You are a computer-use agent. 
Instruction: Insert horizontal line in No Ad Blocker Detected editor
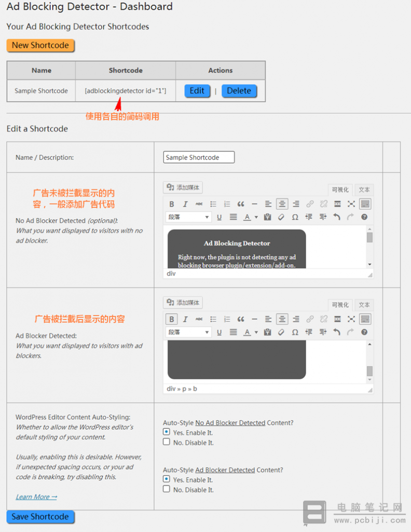[x=254, y=204]
